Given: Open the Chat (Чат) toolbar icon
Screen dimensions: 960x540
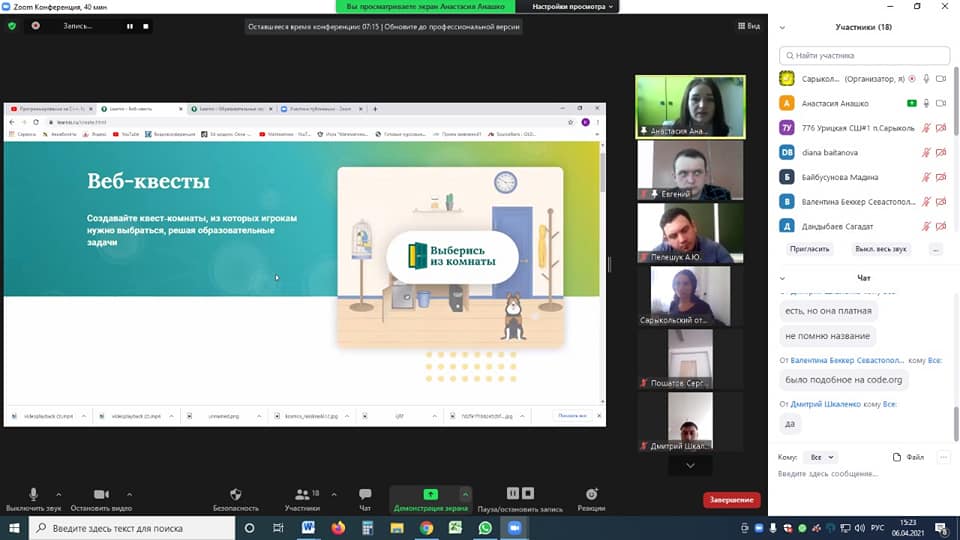Looking at the screenshot, I should pyautogui.click(x=365, y=495).
